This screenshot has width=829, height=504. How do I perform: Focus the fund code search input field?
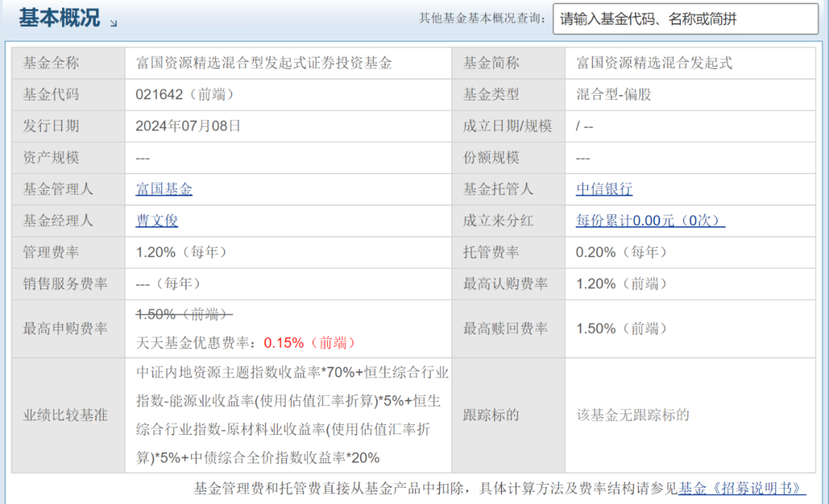pyautogui.click(x=685, y=19)
